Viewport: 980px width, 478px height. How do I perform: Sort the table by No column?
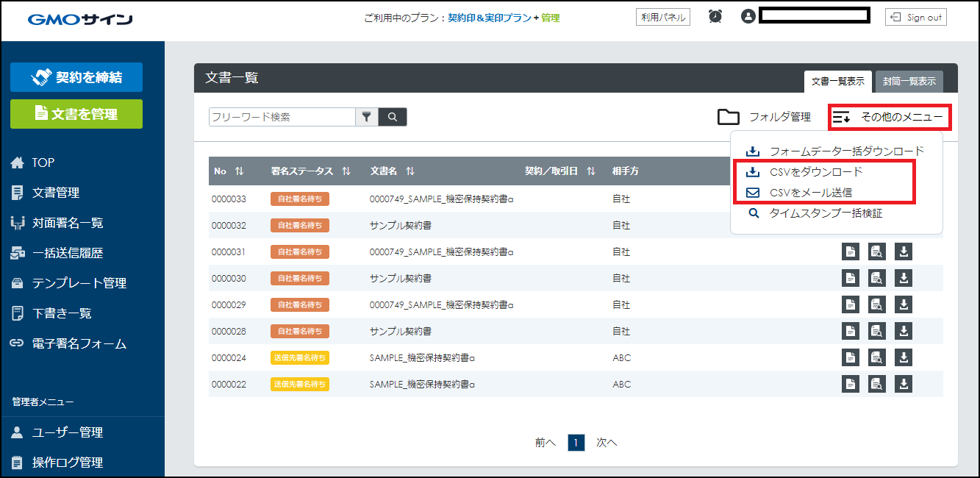click(239, 171)
